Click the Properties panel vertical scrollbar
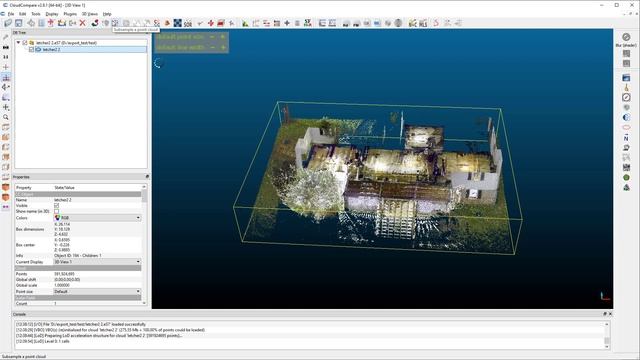The image size is (640, 360). click(144, 245)
